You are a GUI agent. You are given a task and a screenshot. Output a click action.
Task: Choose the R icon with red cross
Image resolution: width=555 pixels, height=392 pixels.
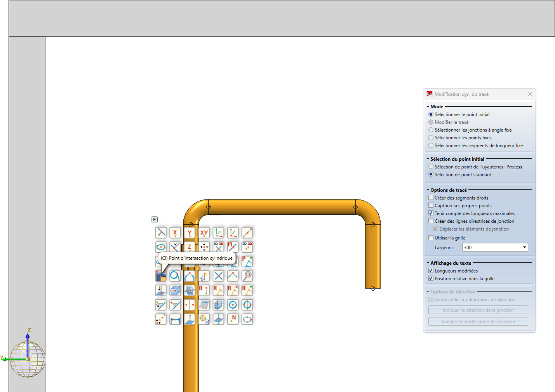tap(233, 290)
